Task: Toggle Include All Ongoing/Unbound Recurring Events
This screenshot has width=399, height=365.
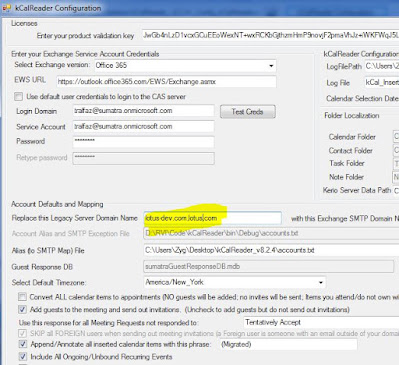Action: 22,357
